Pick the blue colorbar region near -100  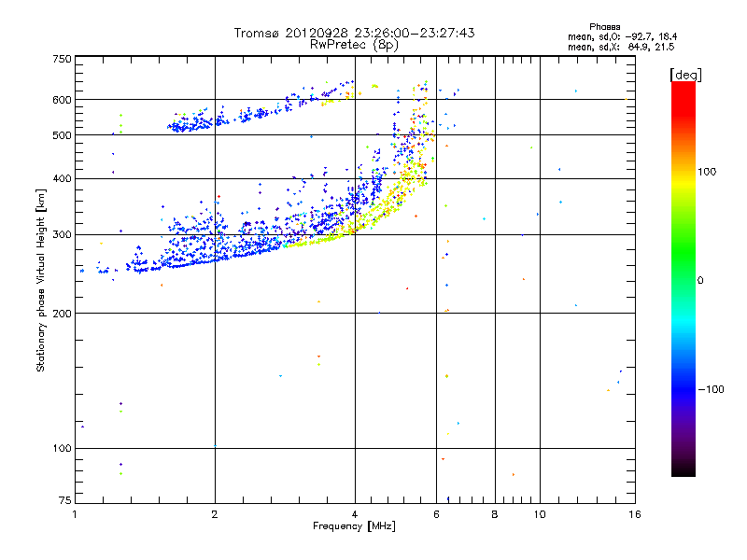683,388
